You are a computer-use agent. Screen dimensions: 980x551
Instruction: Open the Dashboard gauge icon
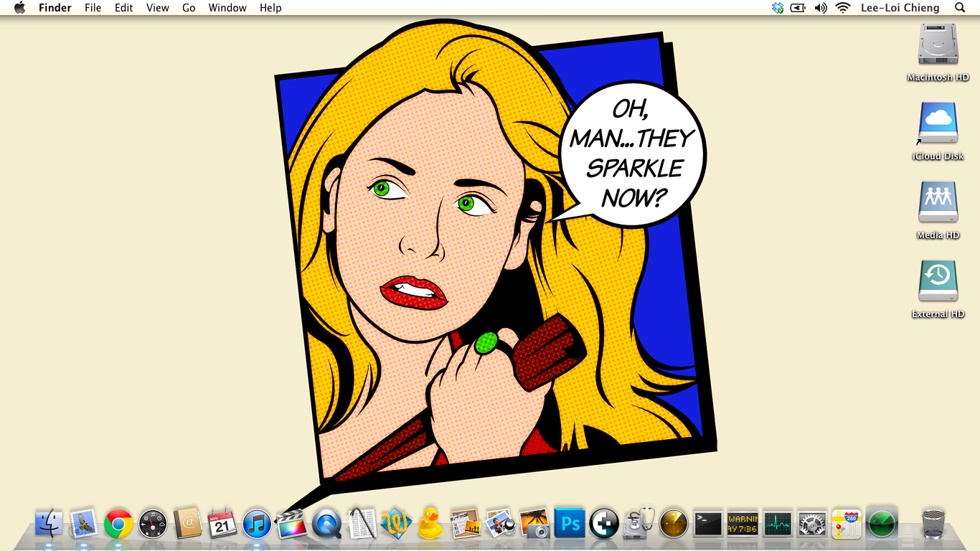coord(153,524)
